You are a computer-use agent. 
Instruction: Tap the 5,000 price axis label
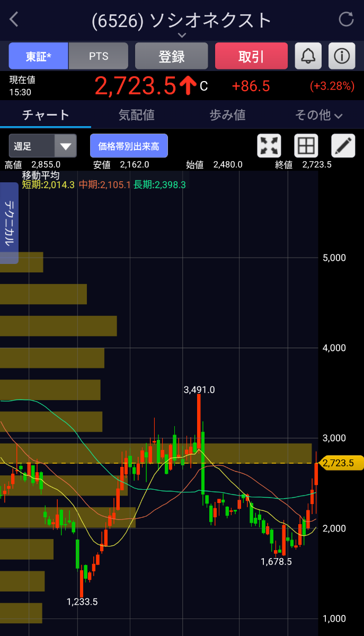point(334,258)
